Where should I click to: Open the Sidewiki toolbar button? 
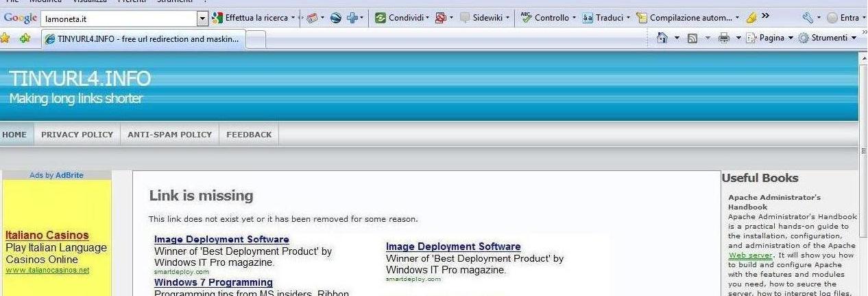(481, 18)
